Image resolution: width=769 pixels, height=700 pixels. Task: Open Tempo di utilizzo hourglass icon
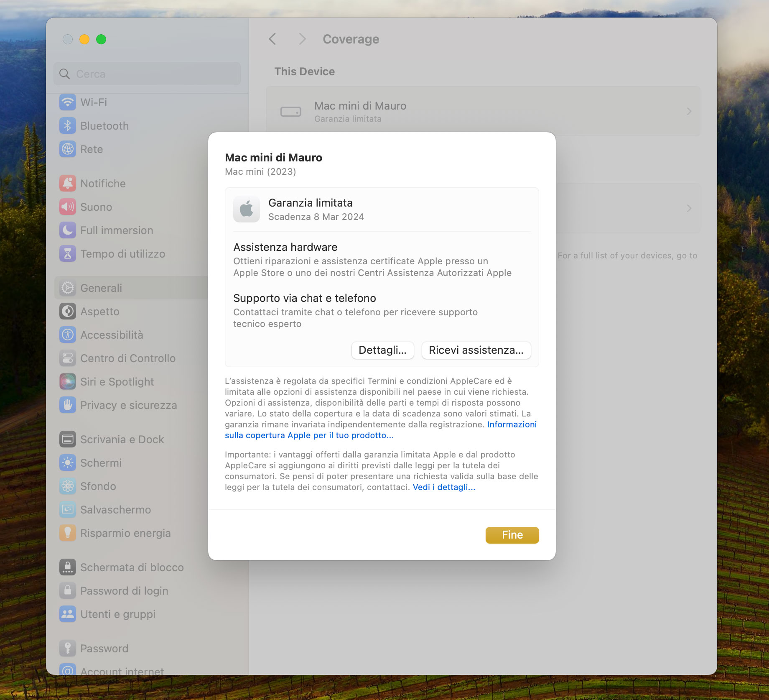pos(68,253)
